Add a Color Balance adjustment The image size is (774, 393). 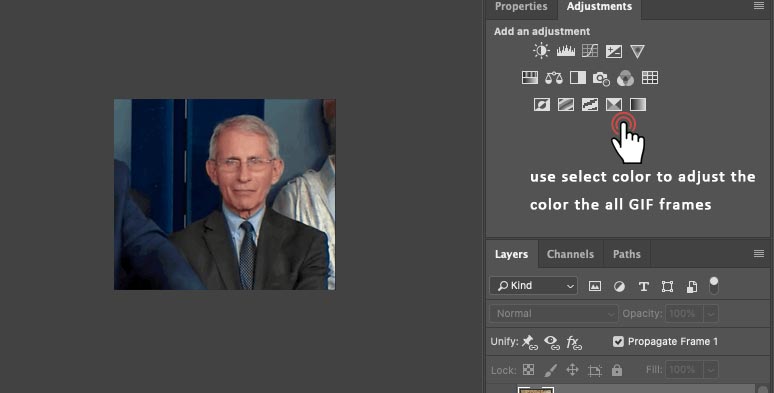click(554, 78)
